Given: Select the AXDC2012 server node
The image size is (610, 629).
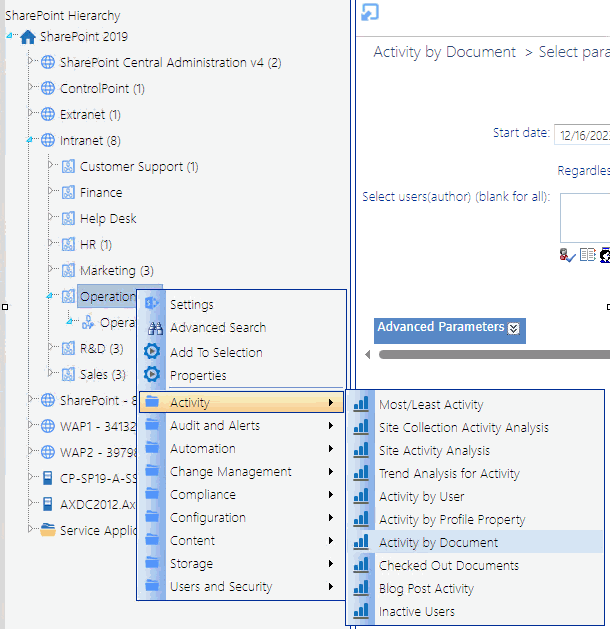Looking at the screenshot, I should (98, 504).
